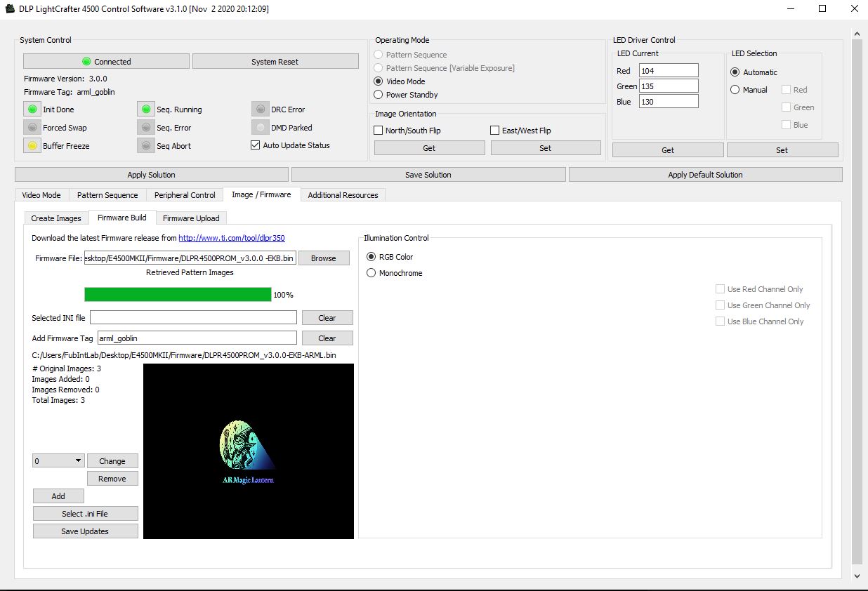868x591 pixels.
Task: Clear the Selected INI file field
Action: tap(327, 318)
